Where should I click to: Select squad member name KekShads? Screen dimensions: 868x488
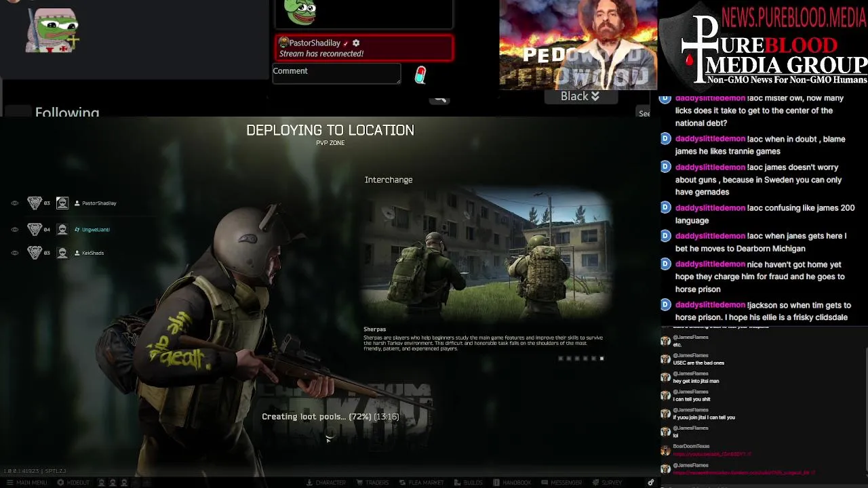pyautogui.click(x=93, y=253)
